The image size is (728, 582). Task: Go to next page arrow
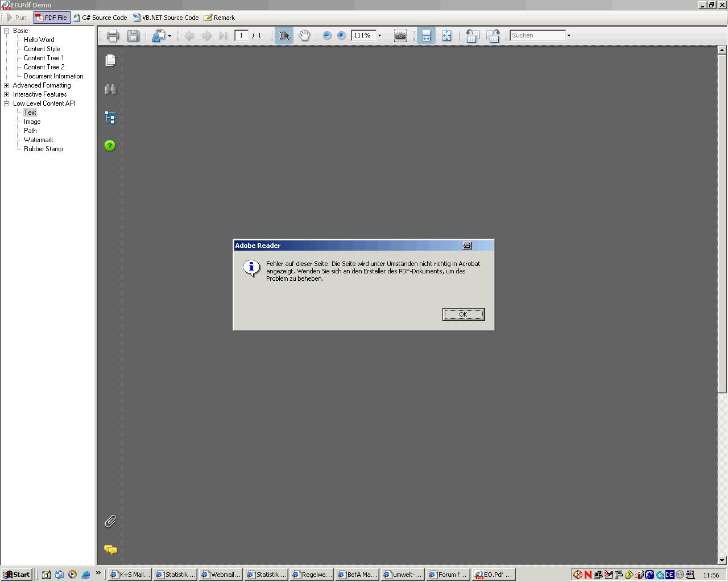[206, 36]
